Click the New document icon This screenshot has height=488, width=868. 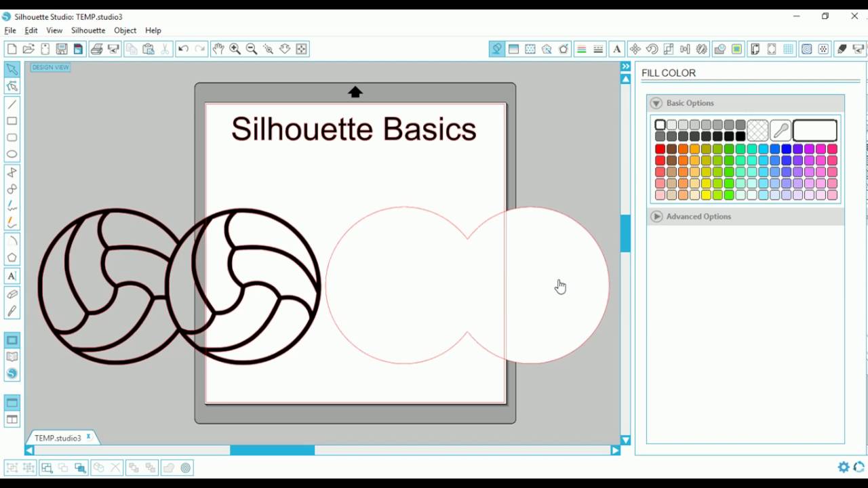click(x=12, y=49)
